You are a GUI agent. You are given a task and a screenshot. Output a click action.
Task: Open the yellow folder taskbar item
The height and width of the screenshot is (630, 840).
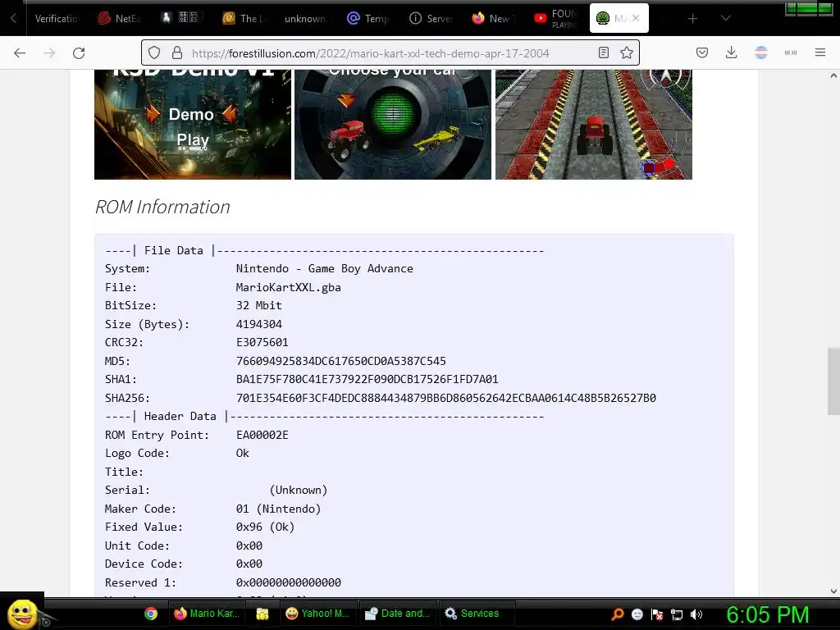262,614
